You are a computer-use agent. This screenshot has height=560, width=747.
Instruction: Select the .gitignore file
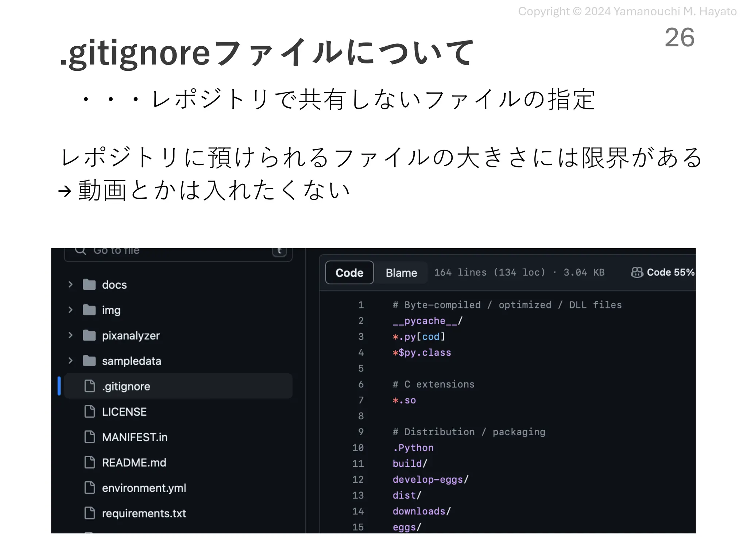(x=178, y=386)
